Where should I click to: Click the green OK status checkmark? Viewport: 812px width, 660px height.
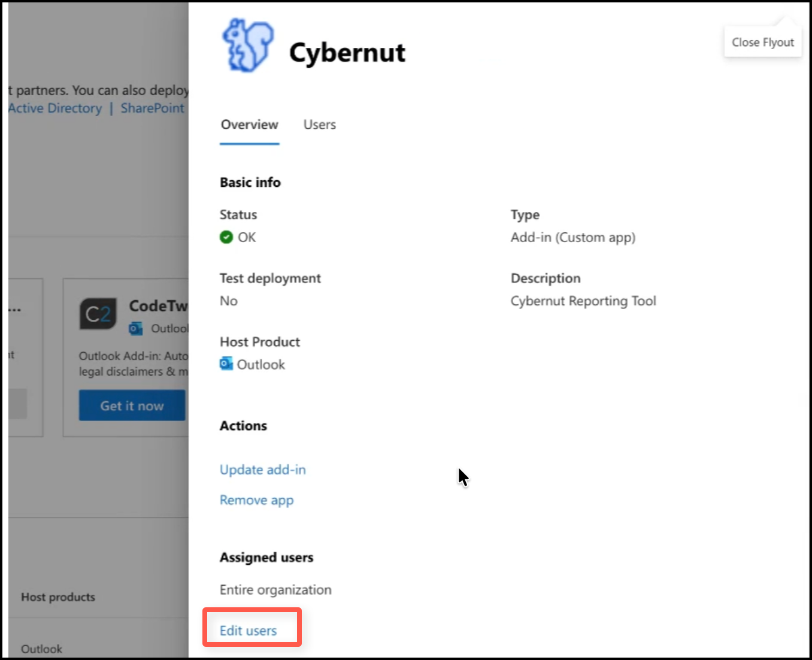[x=226, y=237]
